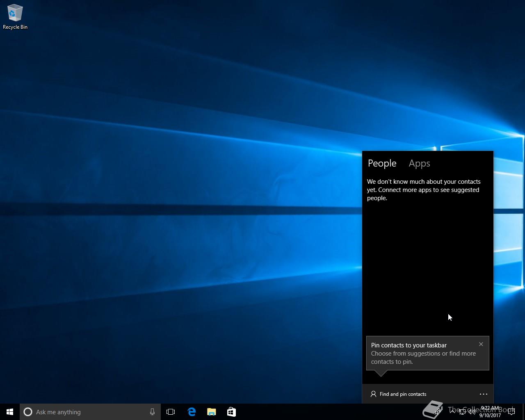525x420 pixels.
Task: Click the Windows Start button
Action: pos(10,412)
